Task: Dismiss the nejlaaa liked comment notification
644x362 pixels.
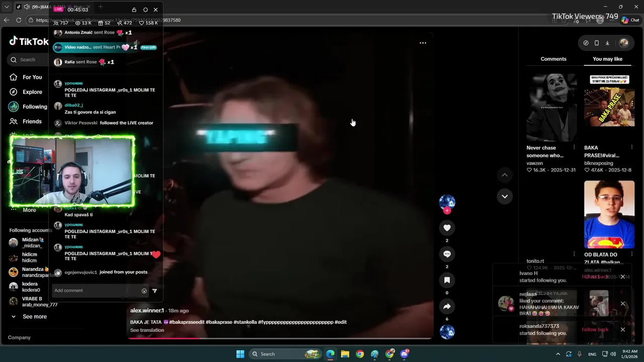Action: (x=623, y=304)
